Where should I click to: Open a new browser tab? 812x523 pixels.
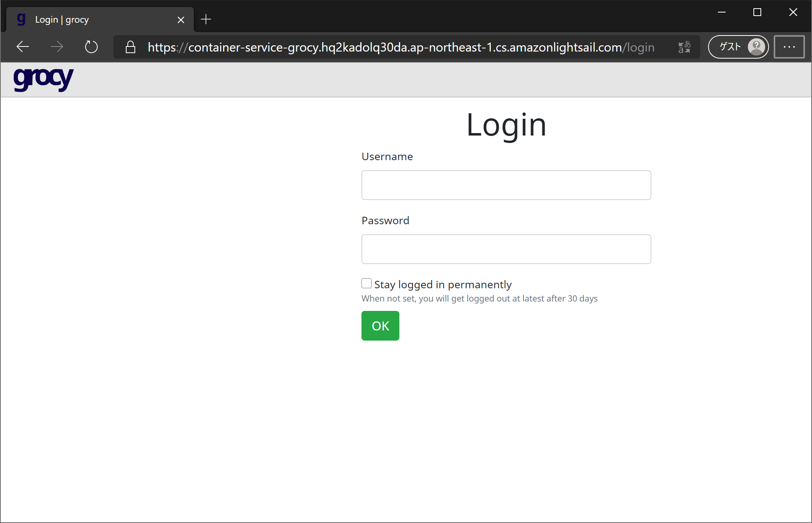coord(206,19)
